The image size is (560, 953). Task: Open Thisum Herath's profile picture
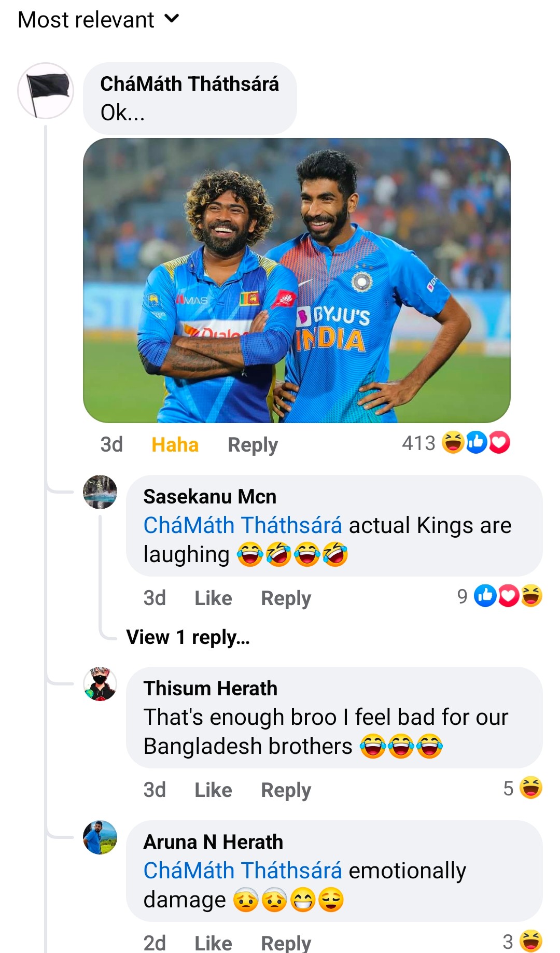(x=100, y=684)
